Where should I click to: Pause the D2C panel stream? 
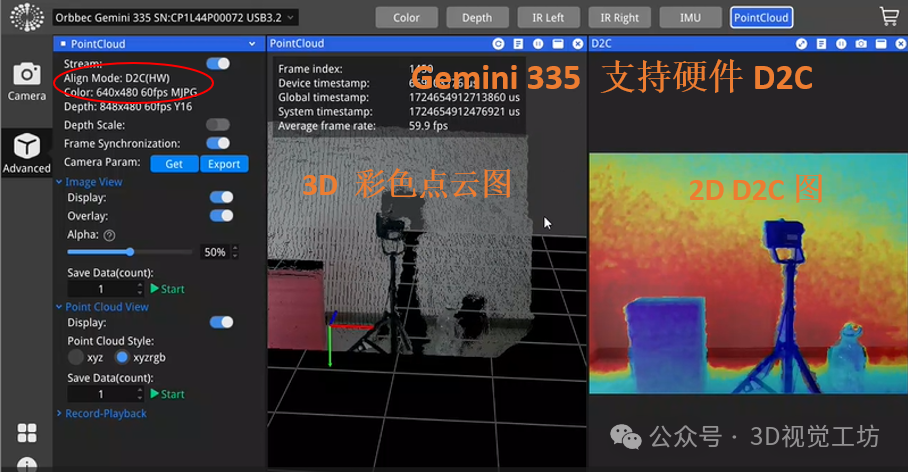841,43
